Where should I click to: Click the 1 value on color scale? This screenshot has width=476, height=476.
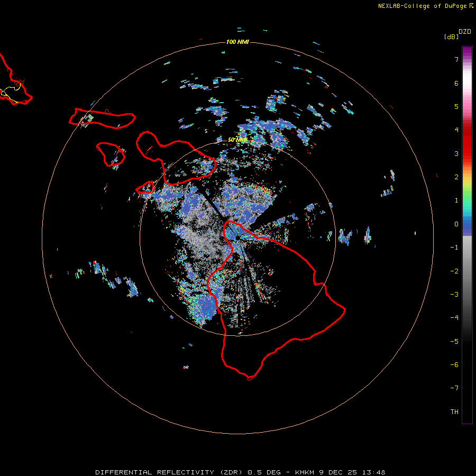click(456, 200)
